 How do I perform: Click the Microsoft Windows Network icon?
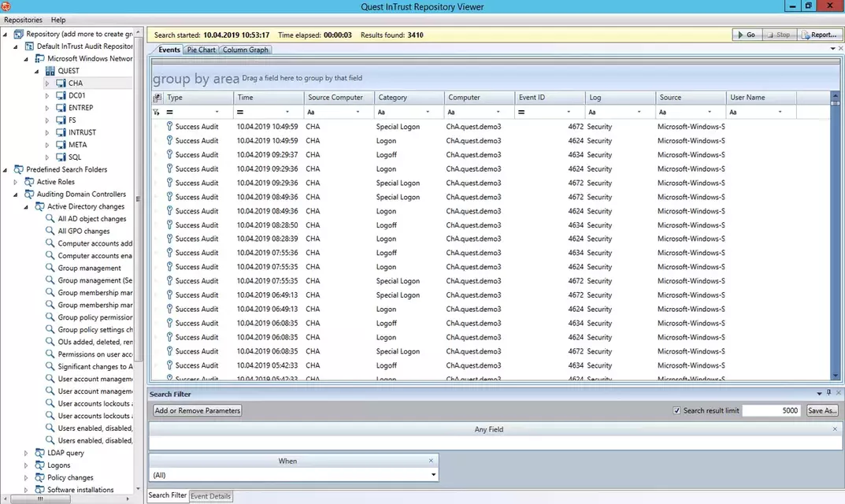(39, 58)
